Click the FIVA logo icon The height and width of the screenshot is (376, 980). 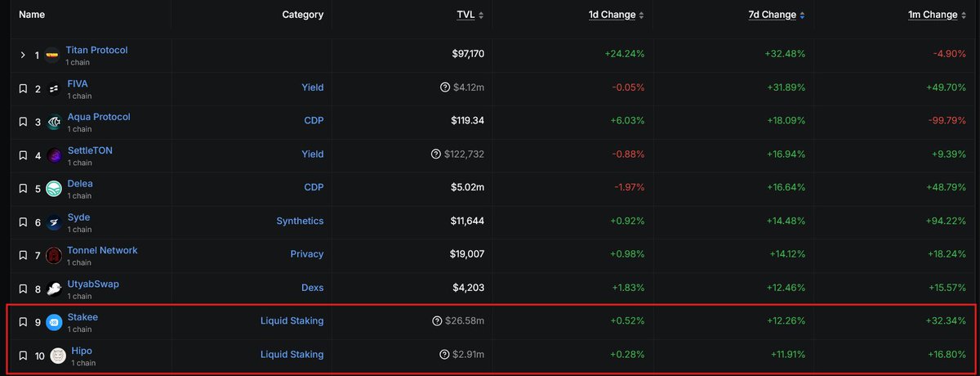54,88
